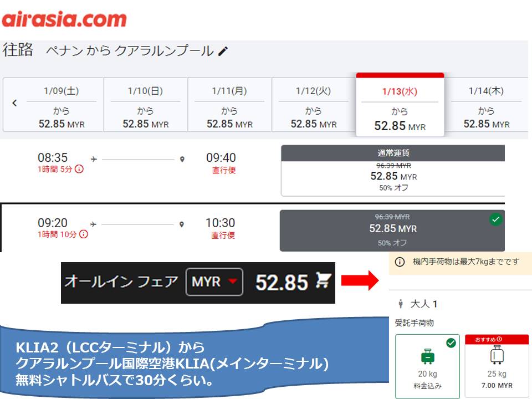Viewport: 532px width, 399px height.
Task: Click the green 20 kg suitcase icon
Action: 427,356
